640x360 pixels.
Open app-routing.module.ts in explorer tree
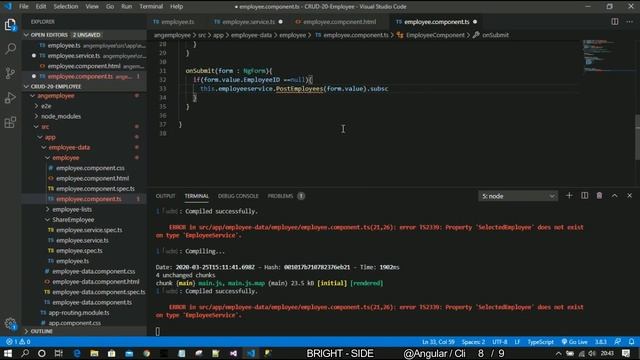(x=78, y=313)
